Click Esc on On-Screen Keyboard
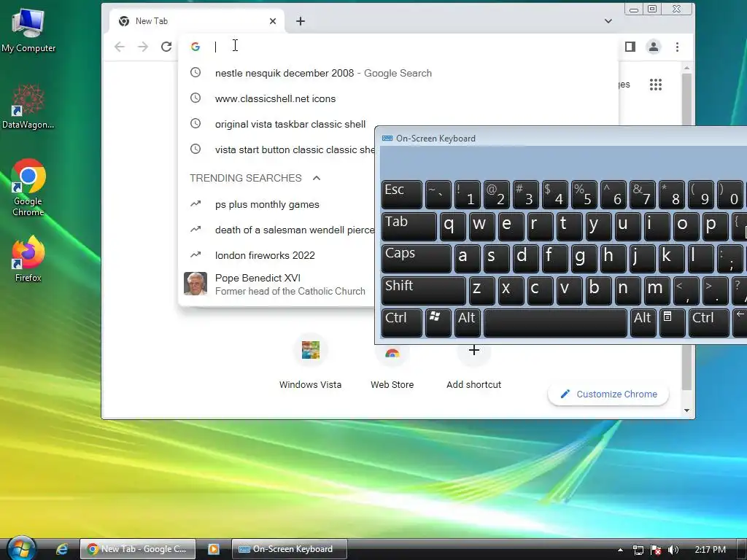Image resolution: width=747 pixels, height=560 pixels. pyautogui.click(x=402, y=194)
